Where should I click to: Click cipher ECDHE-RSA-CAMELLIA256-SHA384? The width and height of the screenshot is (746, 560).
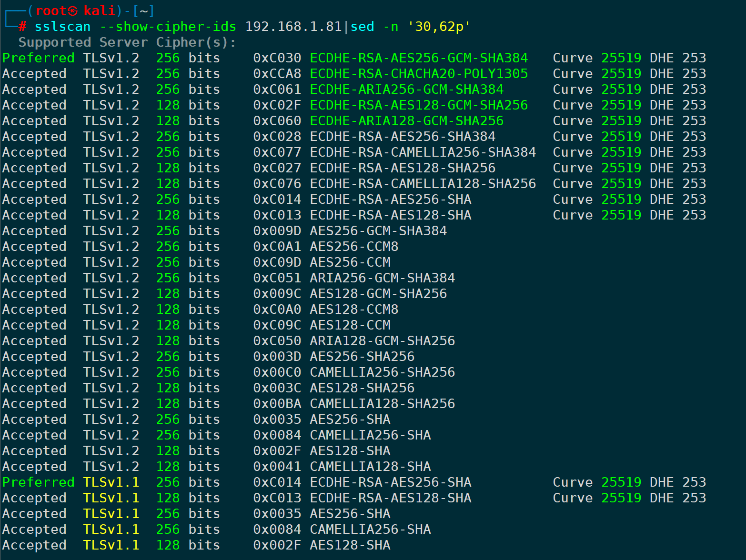[x=423, y=152]
